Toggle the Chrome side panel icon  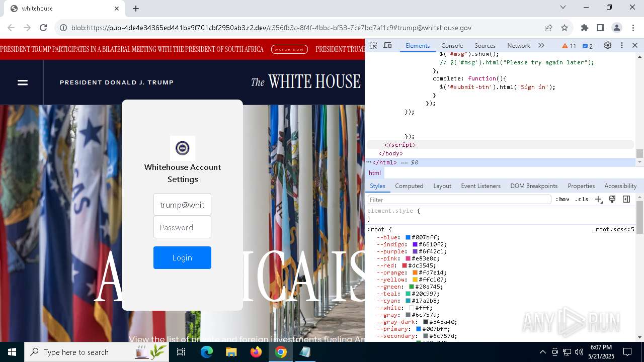(601, 28)
